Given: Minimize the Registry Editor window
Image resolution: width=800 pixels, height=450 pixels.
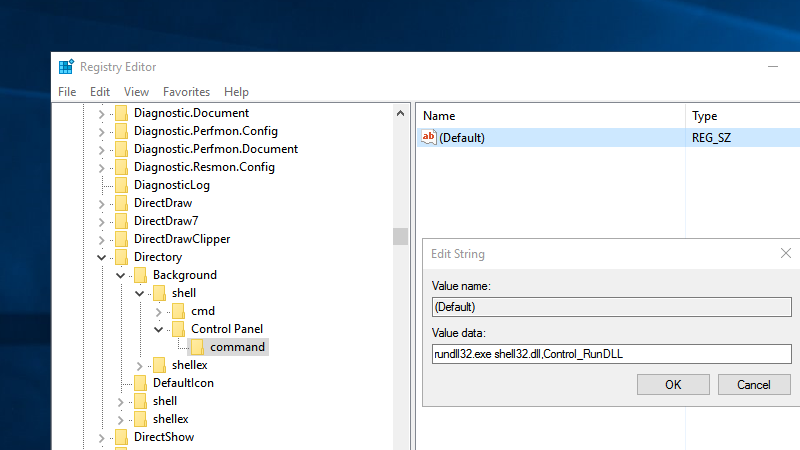Looking at the screenshot, I should [x=773, y=66].
